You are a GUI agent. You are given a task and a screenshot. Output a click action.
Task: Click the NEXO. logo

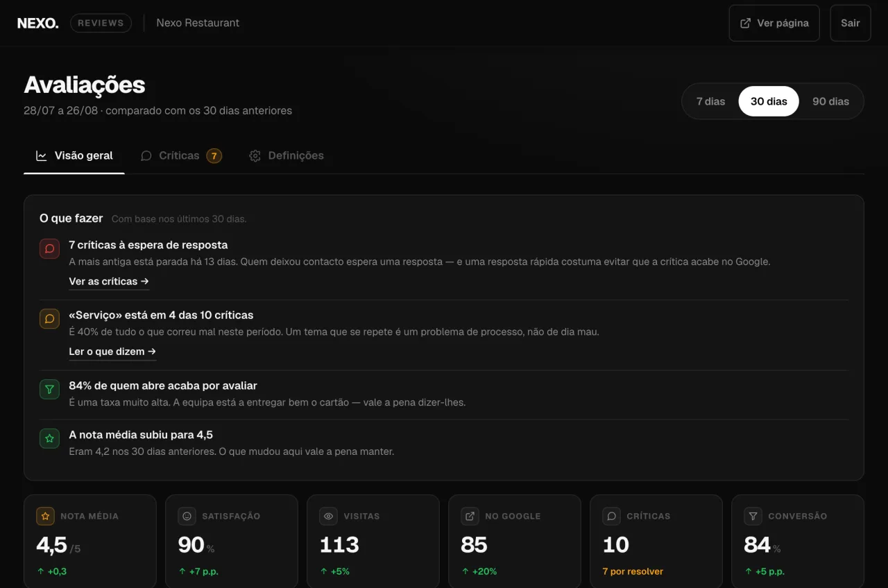38,23
